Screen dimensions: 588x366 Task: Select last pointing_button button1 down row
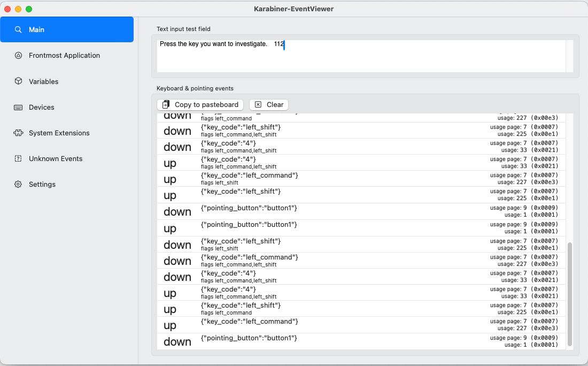361,341
